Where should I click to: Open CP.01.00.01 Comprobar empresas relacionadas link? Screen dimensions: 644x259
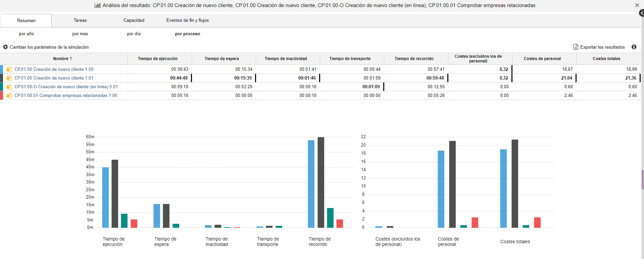66,96
